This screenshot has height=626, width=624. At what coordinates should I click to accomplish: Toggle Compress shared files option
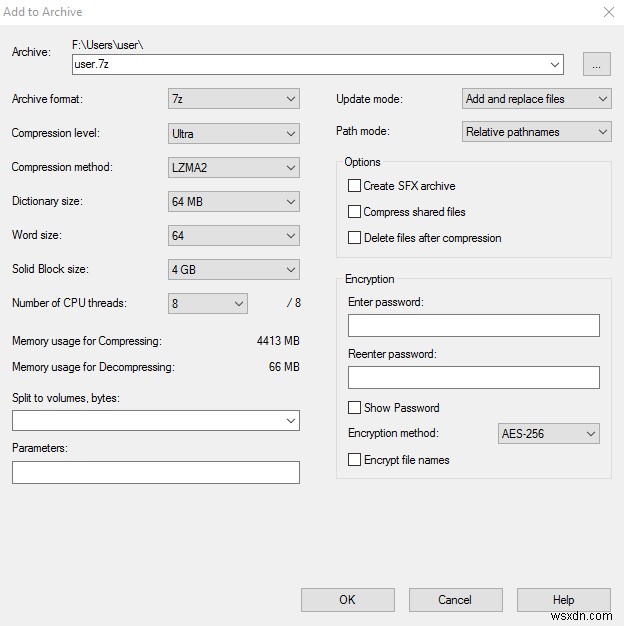[x=355, y=212]
